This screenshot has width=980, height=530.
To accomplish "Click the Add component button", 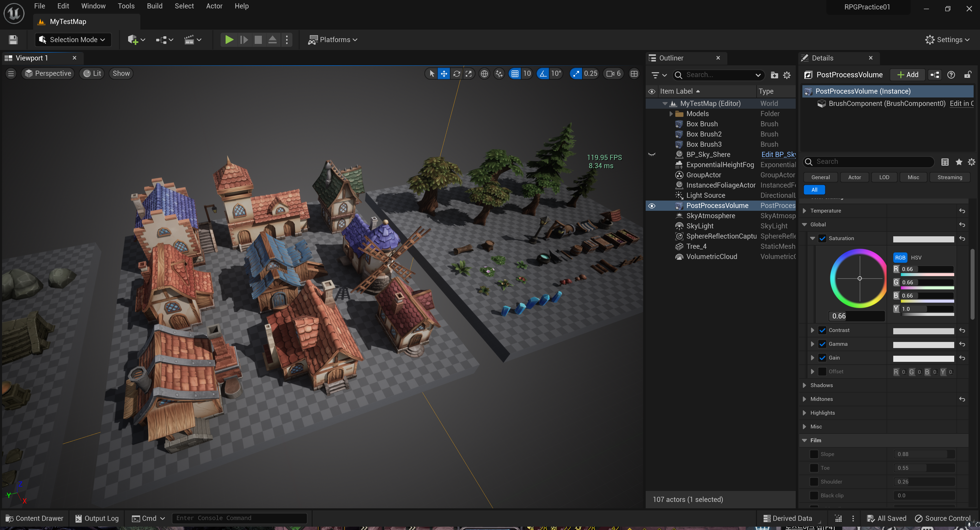I will 907,75.
